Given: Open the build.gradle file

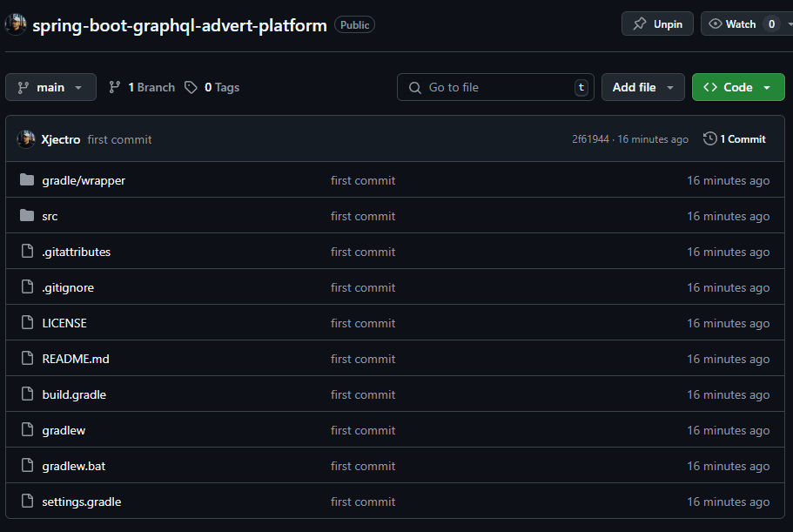Looking at the screenshot, I should tap(74, 394).
